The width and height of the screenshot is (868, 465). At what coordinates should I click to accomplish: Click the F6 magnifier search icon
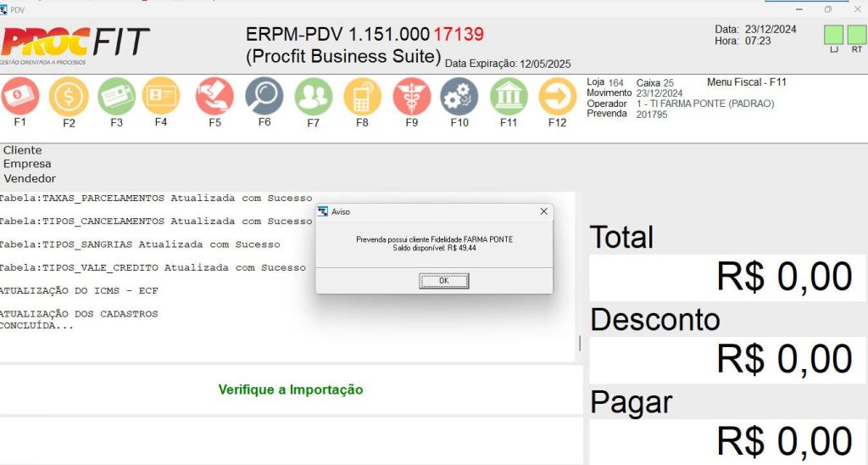pos(264,97)
